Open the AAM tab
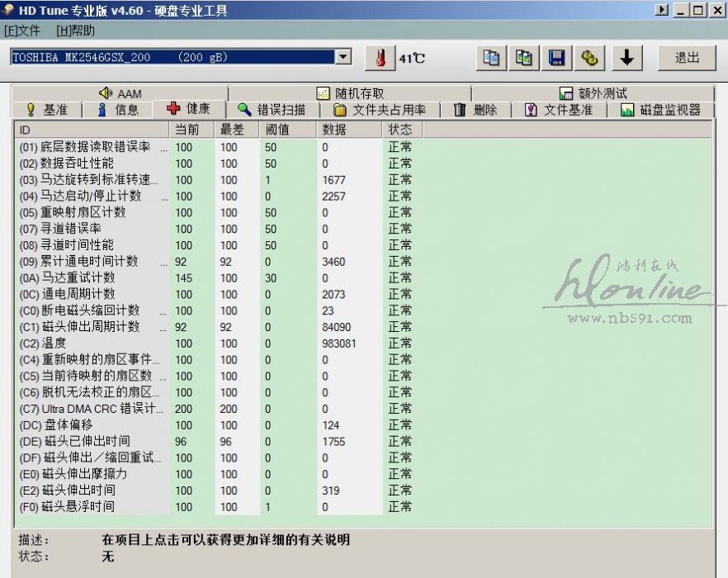The image size is (728, 578). (121, 93)
